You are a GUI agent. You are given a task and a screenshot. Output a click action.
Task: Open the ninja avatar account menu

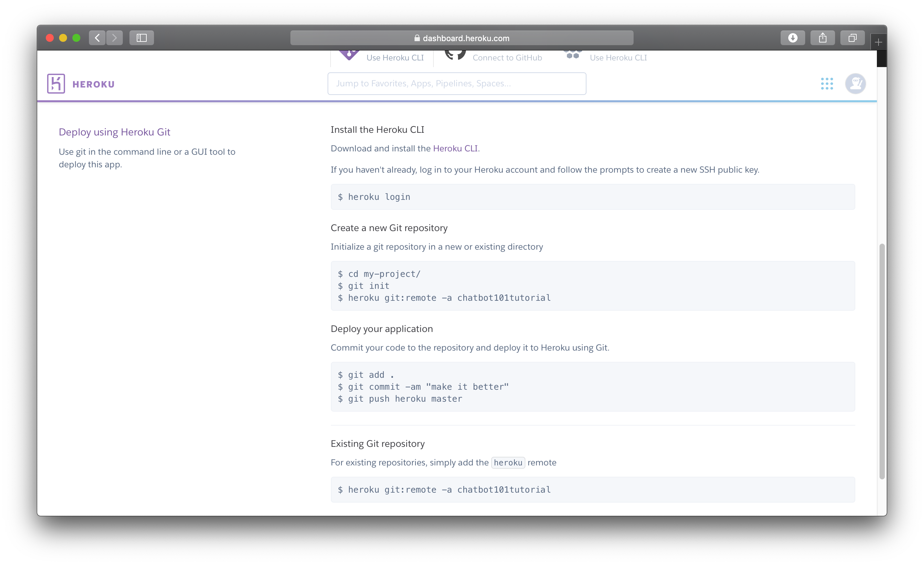click(x=855, y=83)
